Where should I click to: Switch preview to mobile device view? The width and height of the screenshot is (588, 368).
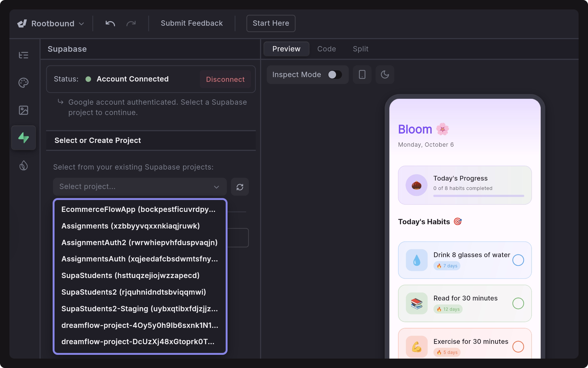362,75
